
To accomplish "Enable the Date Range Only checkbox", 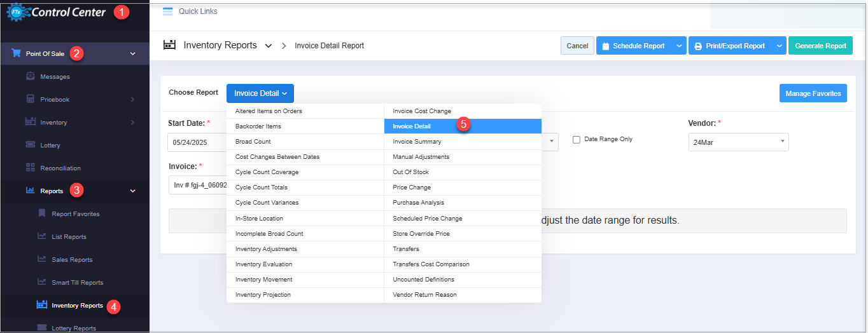I will pos(577,140).
